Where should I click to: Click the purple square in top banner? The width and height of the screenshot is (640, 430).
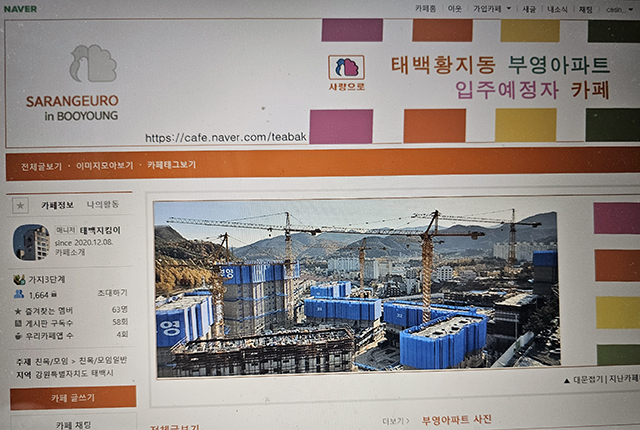pos(352,30)
